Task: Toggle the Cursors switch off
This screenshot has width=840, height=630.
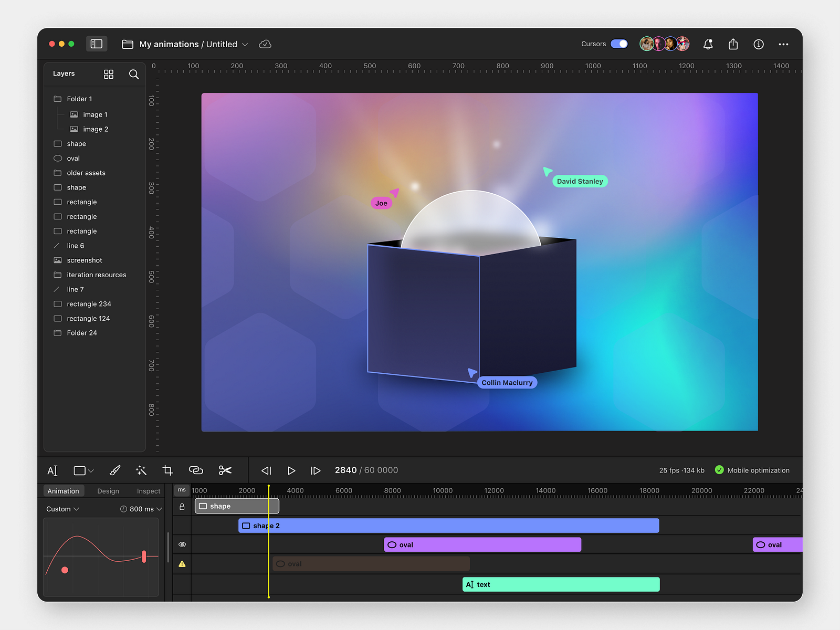Action: tap(619, 44)
